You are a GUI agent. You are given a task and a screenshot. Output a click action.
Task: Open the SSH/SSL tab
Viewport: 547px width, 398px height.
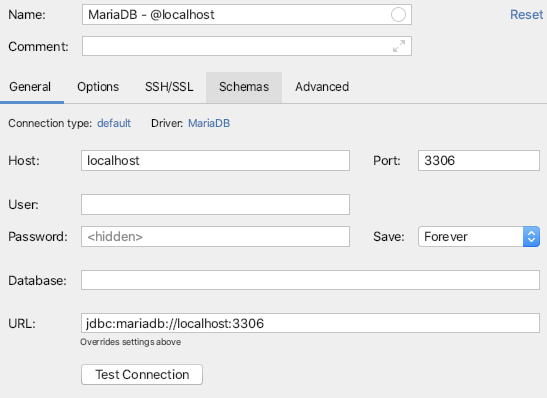169,87
